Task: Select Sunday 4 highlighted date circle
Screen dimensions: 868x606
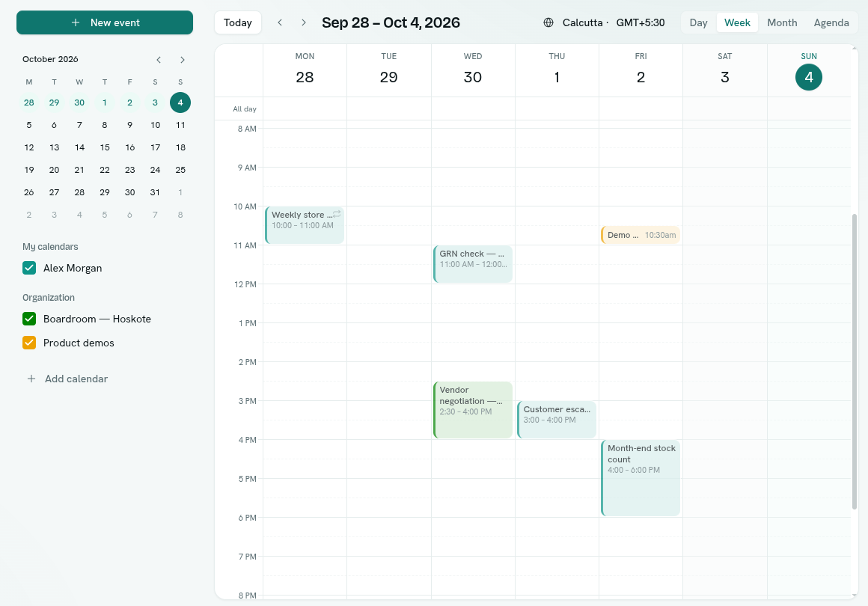Action: coord(809,77)
